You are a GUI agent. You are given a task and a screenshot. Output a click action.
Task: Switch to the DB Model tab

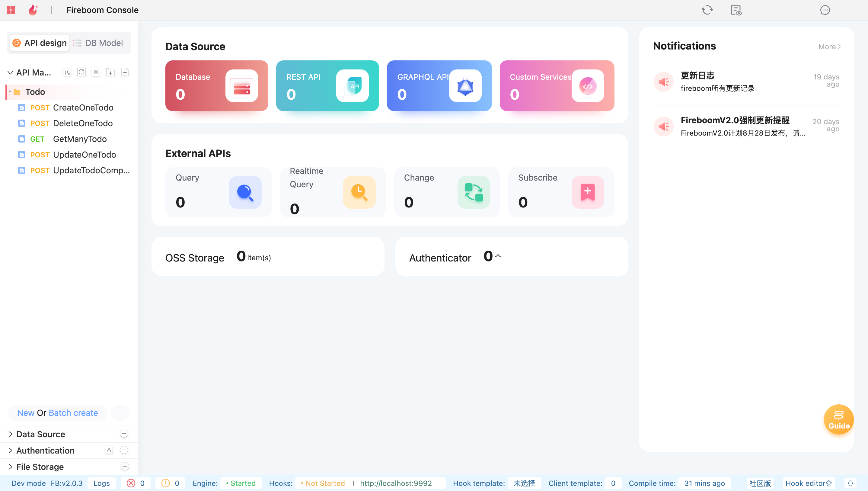[98, 43]
